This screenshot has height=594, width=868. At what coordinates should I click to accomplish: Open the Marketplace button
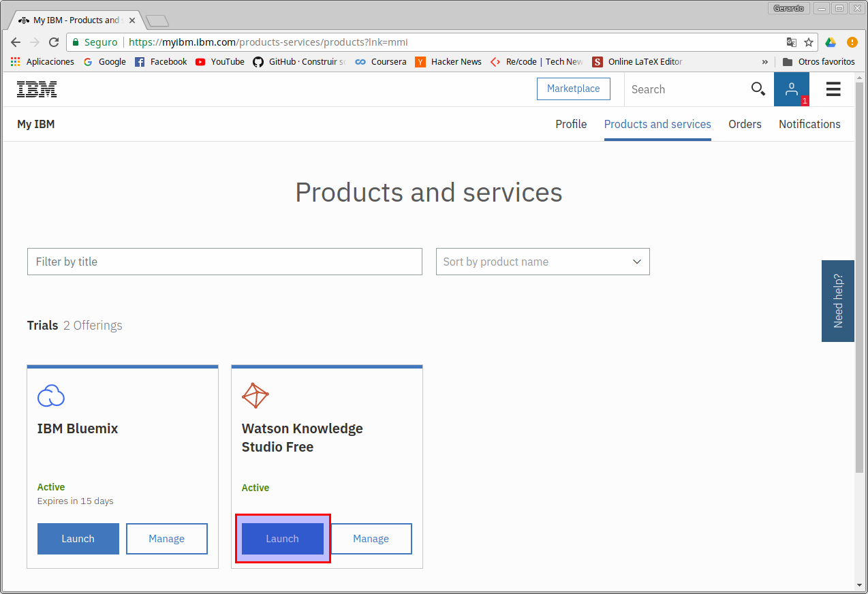click(x=574, y=89)
